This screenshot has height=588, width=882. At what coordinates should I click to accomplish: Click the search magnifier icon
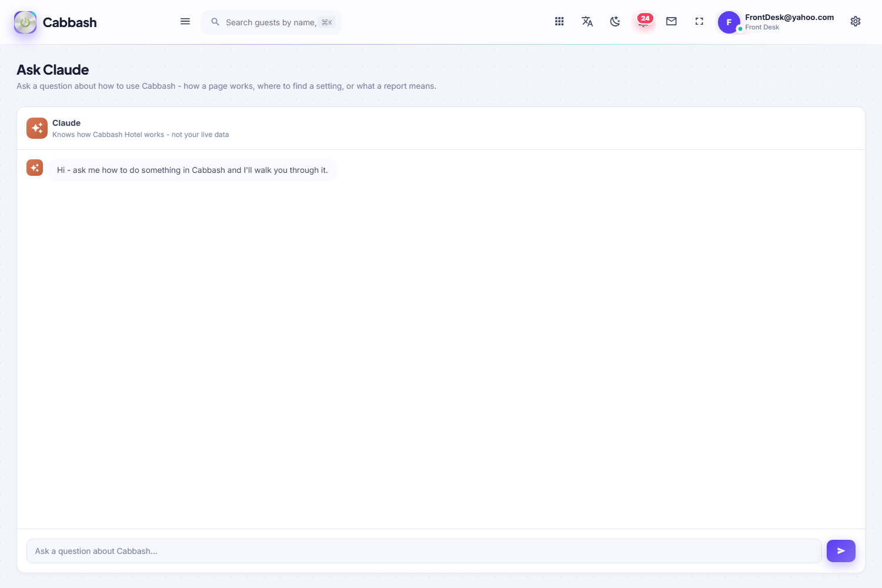click(x=215, y=22)
